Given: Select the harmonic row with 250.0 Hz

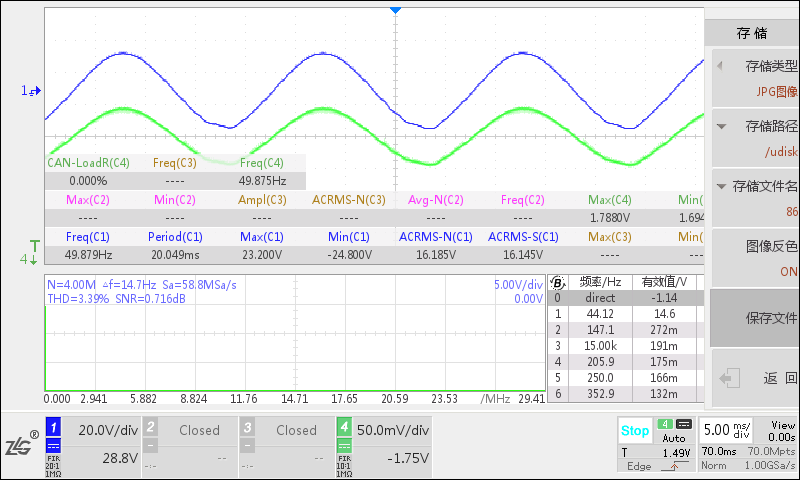Looking at the screenshot, I should click(626, 378).
